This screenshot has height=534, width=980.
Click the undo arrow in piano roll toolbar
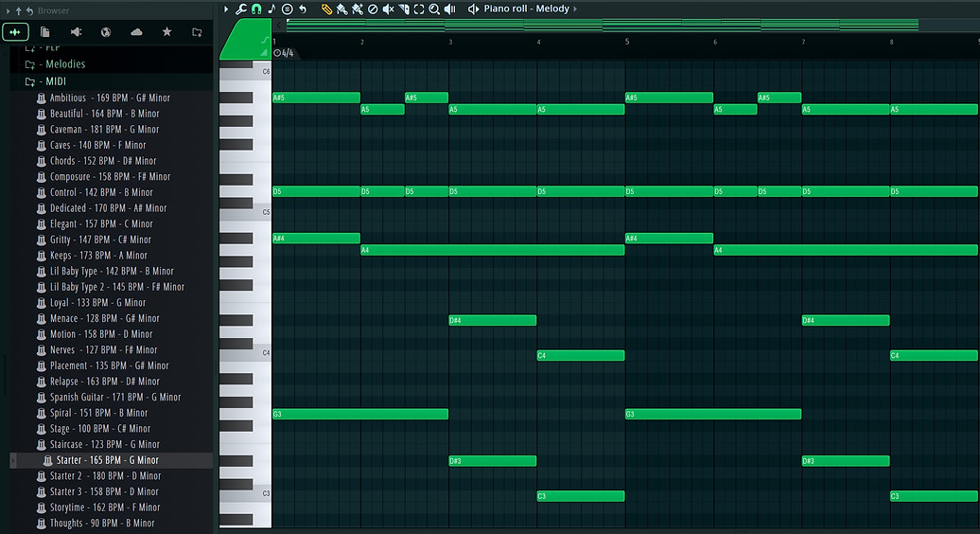tap(303, 9)
